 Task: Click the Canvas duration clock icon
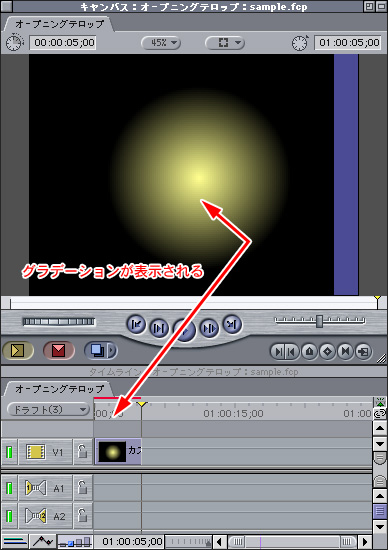point(14,42)
